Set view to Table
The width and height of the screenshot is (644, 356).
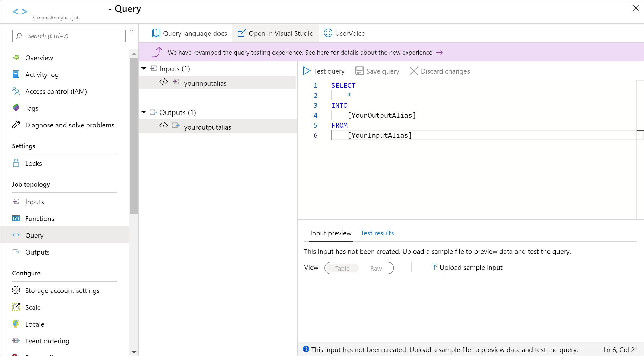coord(342,268)
